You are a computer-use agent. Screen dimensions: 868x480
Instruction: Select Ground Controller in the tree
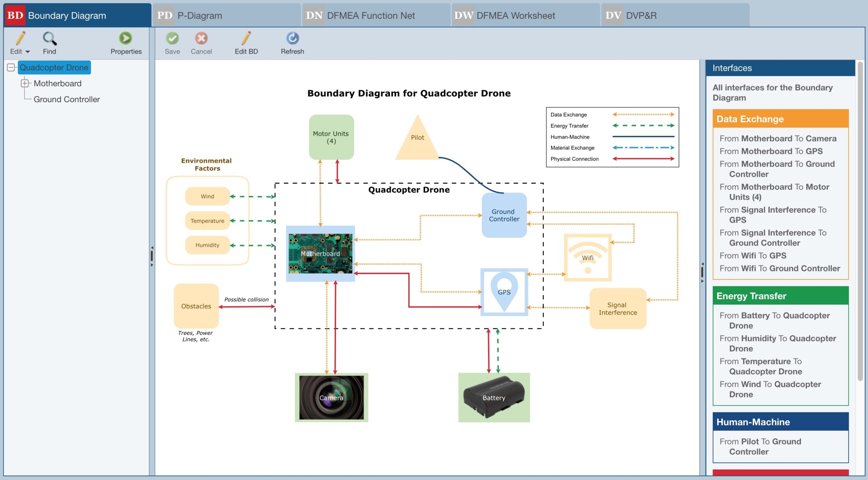pos(66,99)
